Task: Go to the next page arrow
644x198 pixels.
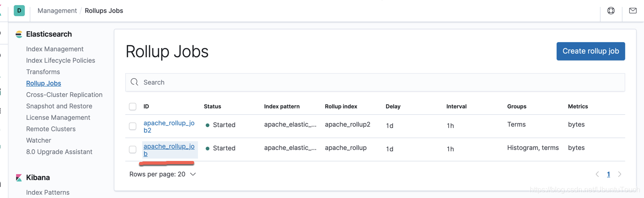Action: click(620, 174)
